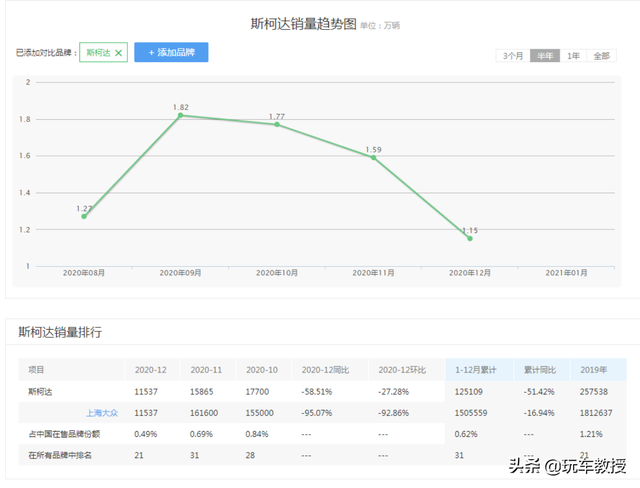Click the cell value -92.86%
Image resolution: width=640 pixels, height=488 pixels.
393,413
